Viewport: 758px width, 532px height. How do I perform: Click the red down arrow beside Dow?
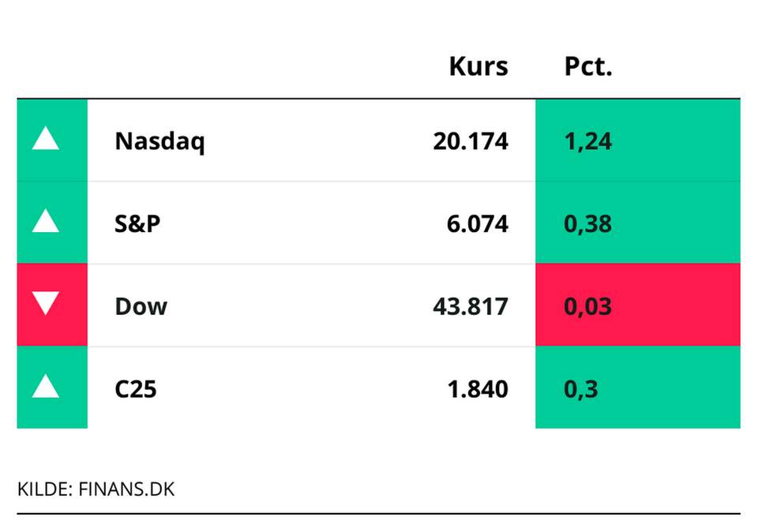click(46, 305)
